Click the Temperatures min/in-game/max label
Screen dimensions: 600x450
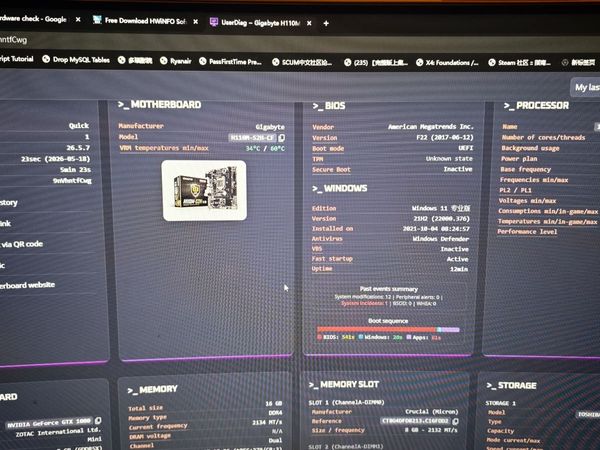pyautogui.click(x=547, y=221)
